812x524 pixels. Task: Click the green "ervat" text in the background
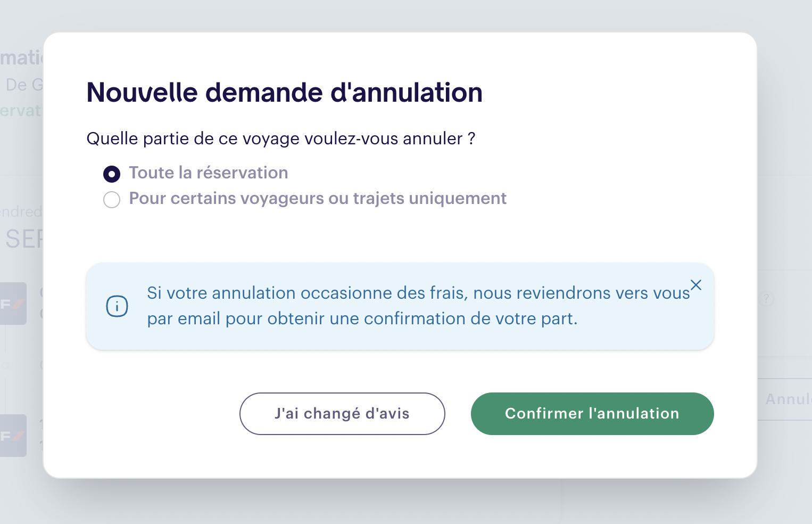point(20,111)
